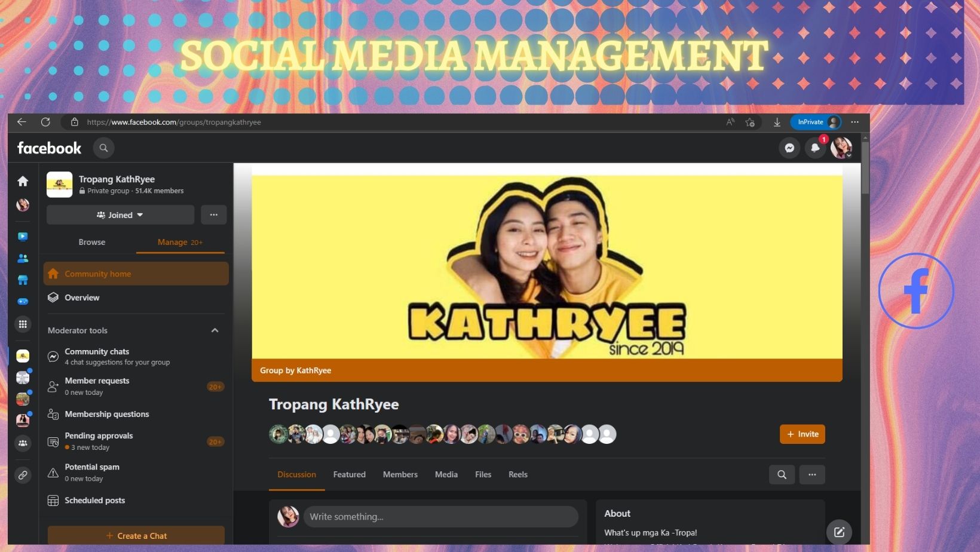Open Pending approvals
This screenshot has height=552, width=980.
tap(136, 441)
